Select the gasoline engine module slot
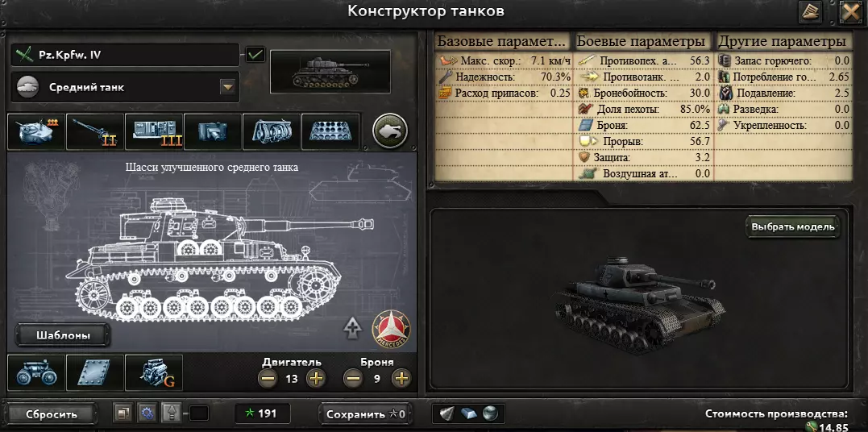 coord(154,372)
